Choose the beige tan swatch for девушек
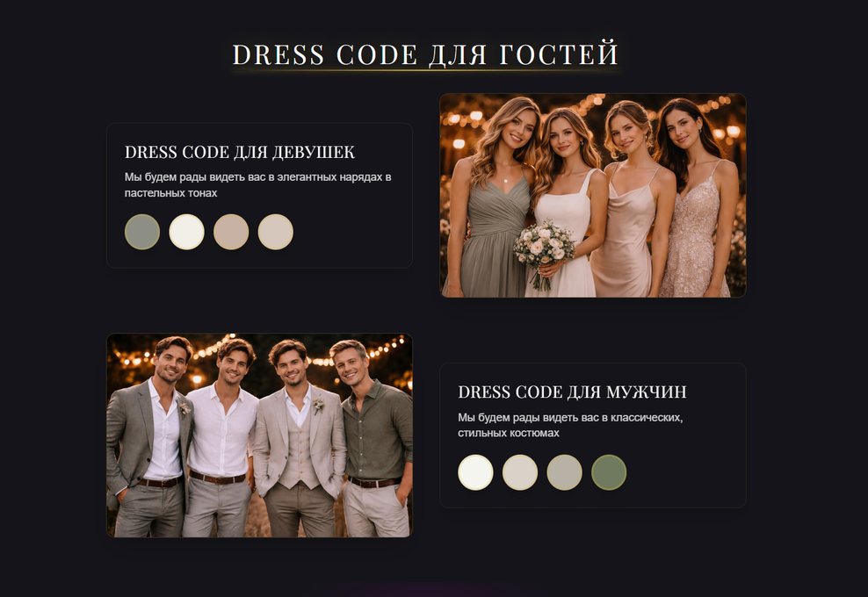Viewport: 868px width, 597px height. point(231,232)
